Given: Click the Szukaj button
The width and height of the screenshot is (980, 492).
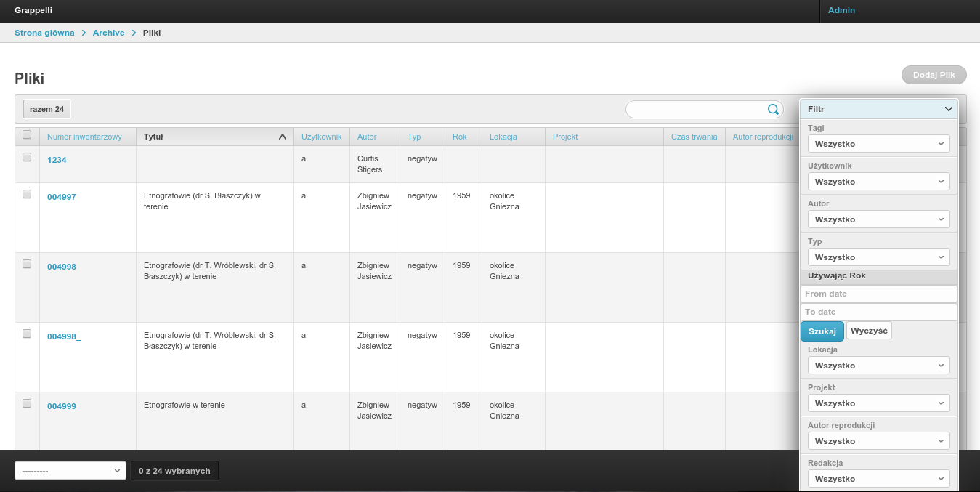Looking at the screenshot, I should tap(822, 331).
